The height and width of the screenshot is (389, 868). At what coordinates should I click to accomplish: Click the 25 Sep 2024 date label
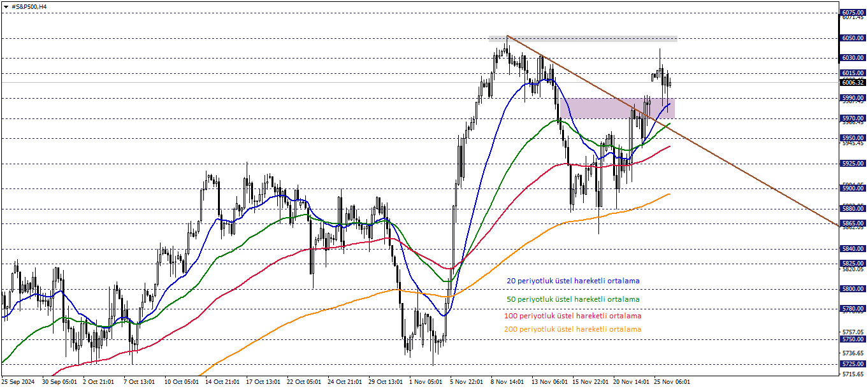click(x=18, y=383)
